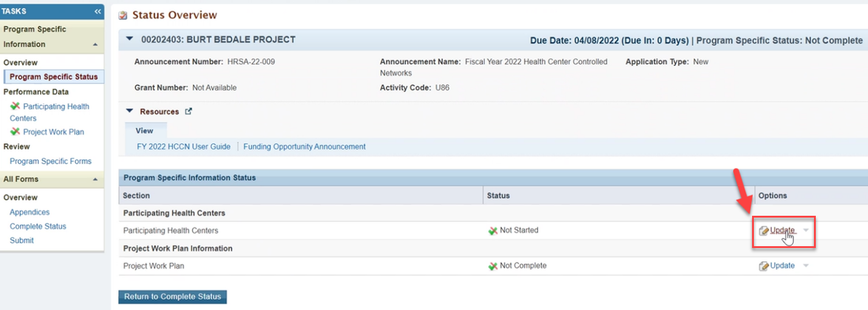868x310 pixels.
Task: Click red X icon beside Participating Health Centers sidebar link
Action: coord(15,106)
